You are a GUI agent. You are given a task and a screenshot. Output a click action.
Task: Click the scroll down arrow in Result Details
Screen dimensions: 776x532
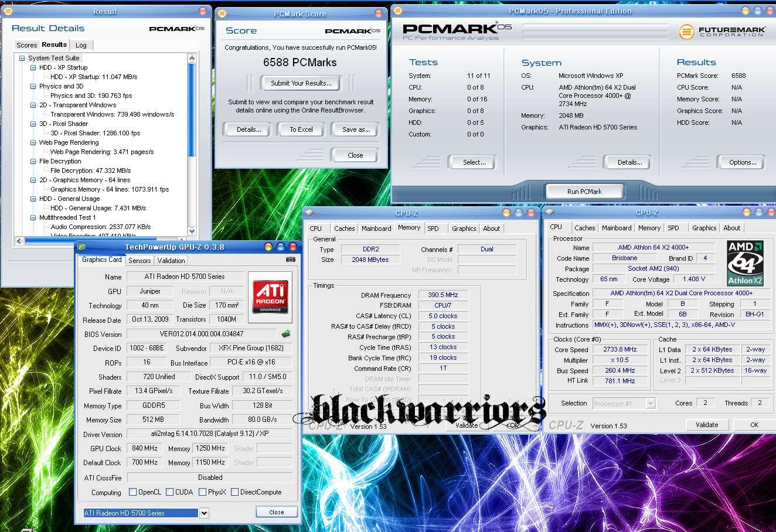pyautogui.click(x=192, y=232)
